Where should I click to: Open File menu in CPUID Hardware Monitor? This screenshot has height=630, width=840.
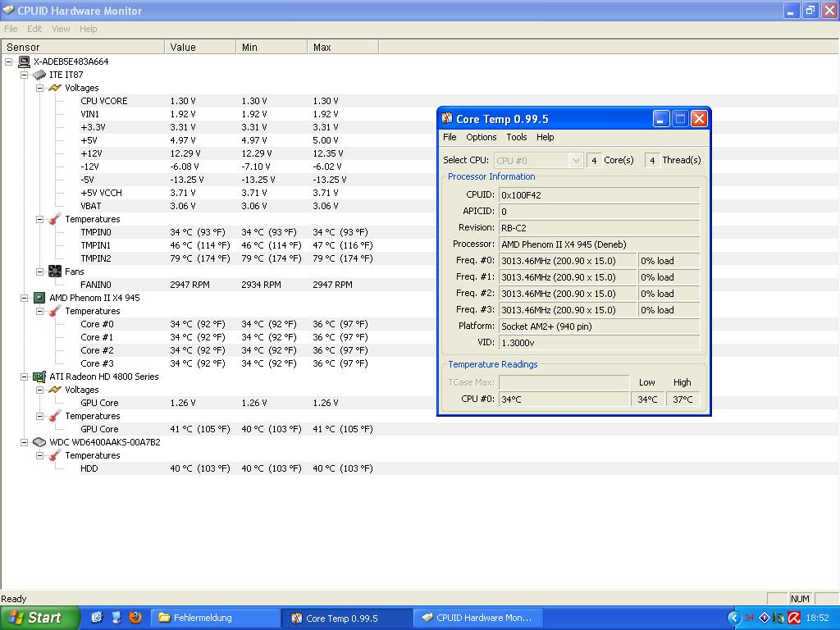click(x=11, y=29)
